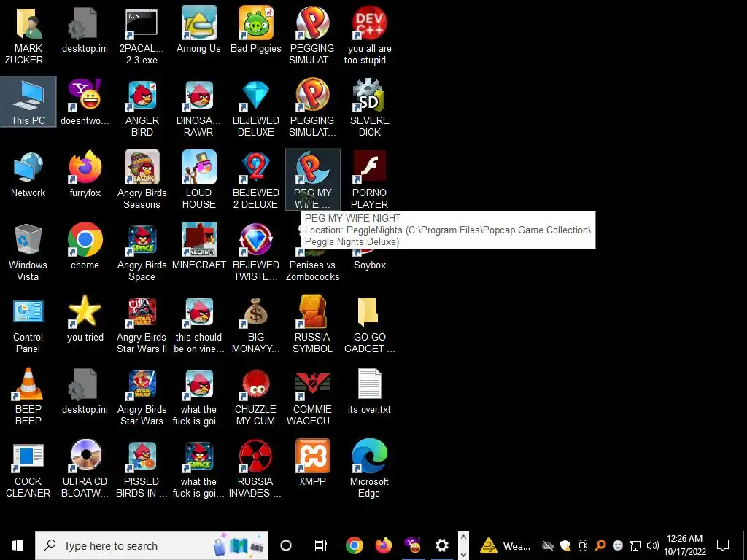
Task: Open the Weather widget on taskbar
Action: click(x=505, y=545)
